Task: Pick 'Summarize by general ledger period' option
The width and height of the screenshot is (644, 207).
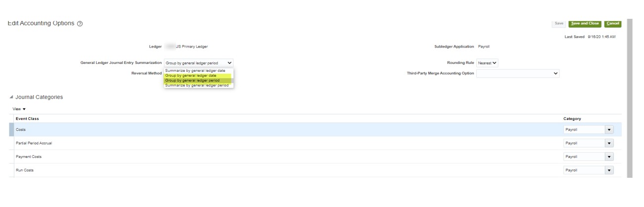Action: click(196, 85)
